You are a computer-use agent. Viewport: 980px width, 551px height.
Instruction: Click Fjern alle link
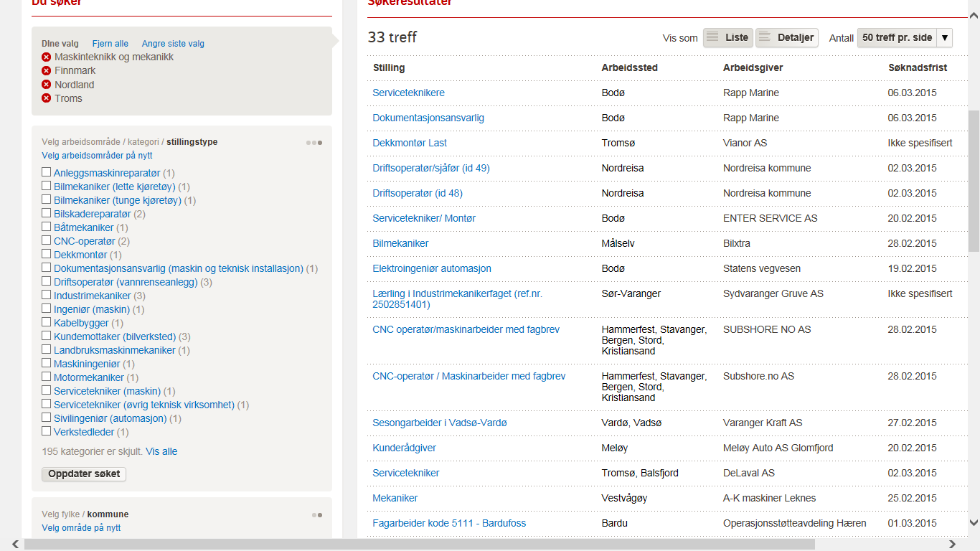point(110,44)
